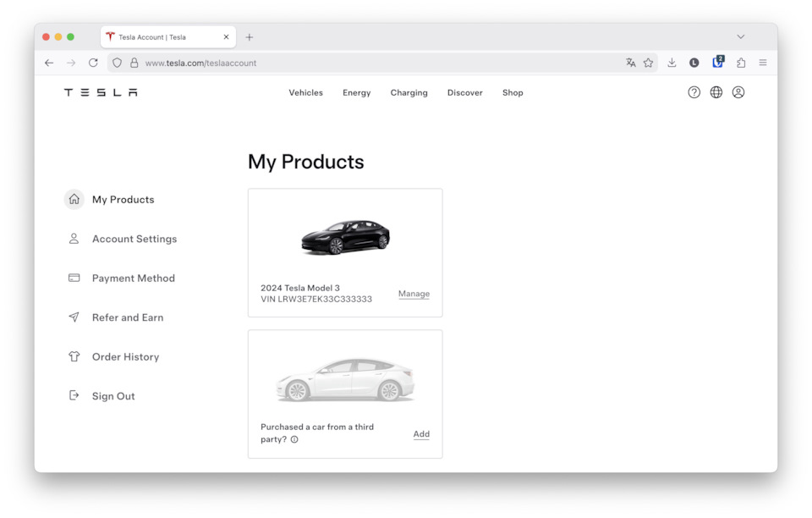Open the Shop menu item
812x518 pixels.
tap(513, 93)
